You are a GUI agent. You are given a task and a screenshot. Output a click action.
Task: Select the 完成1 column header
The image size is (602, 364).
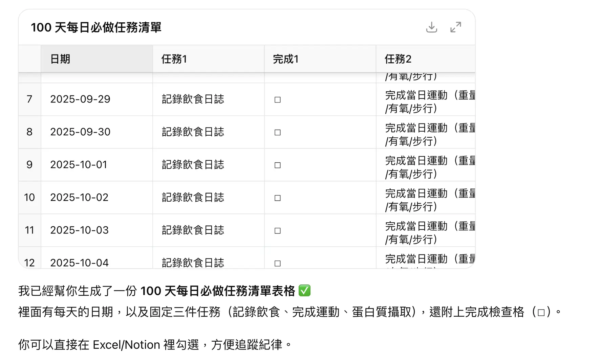point(285,59)
